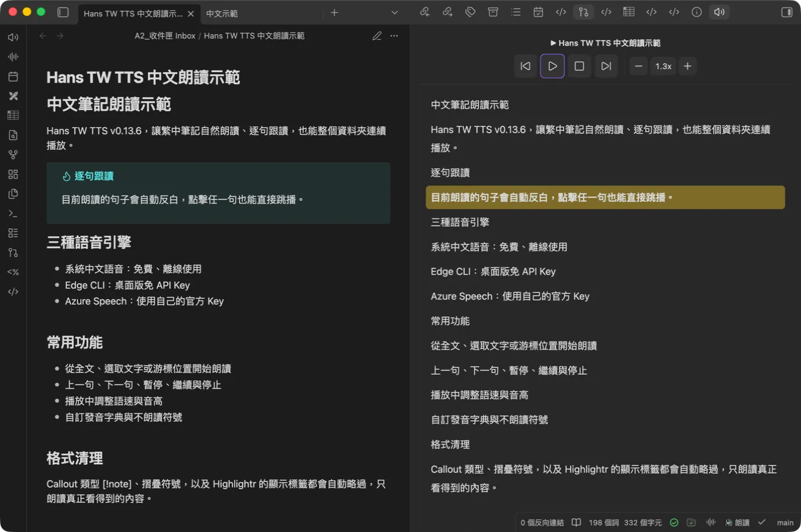801x532 pixels.
Task: Jump to sentence Edge CLI：桌面版免 API Key in TTS panel
Action: click(493, 272)
